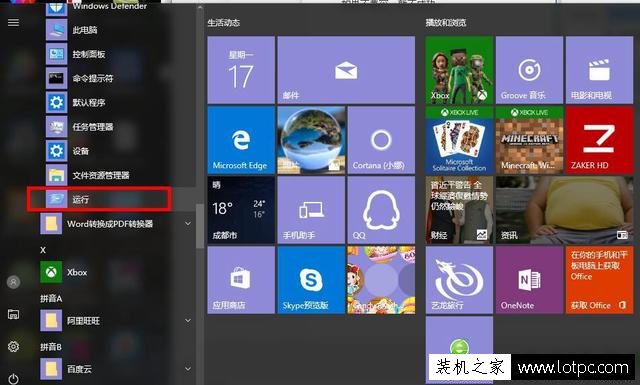640x385 pixels.
Task: Open the Xbox avatars tile
Action: click(459, 70)
